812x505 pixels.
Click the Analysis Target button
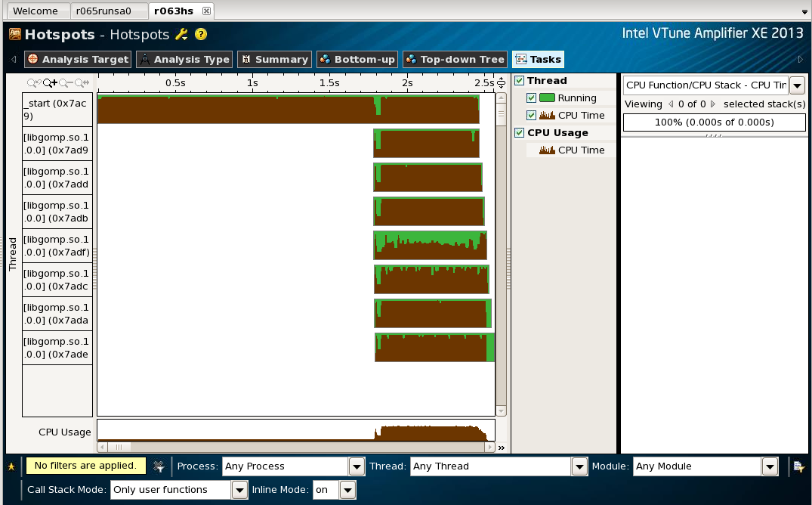coord(77,59)
